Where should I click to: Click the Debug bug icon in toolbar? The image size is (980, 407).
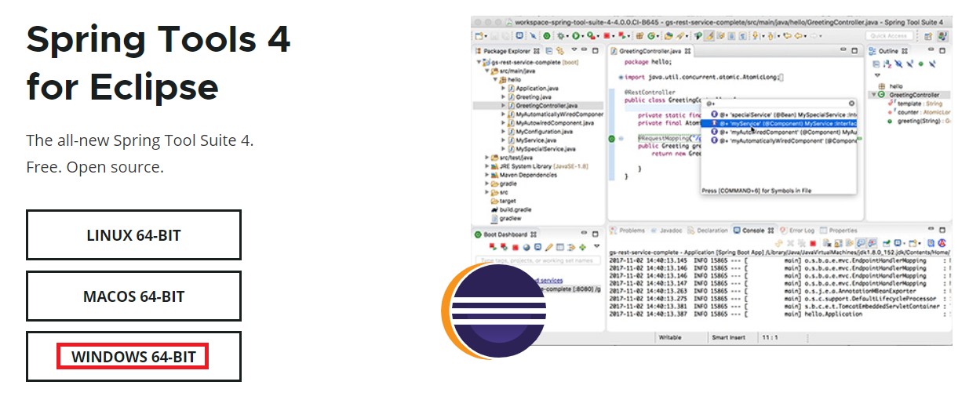pyautogui.click(x=561, y=36)
